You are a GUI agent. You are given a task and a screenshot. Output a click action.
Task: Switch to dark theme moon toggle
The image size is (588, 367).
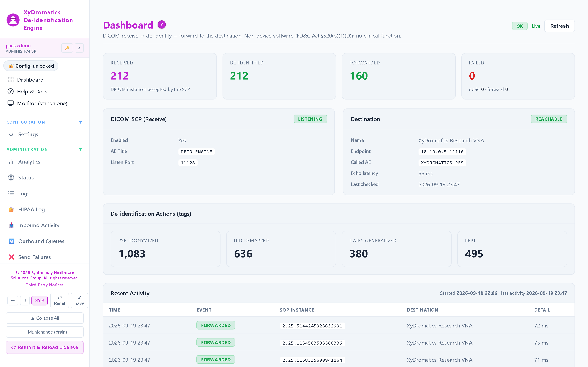(x=25, y=301)
